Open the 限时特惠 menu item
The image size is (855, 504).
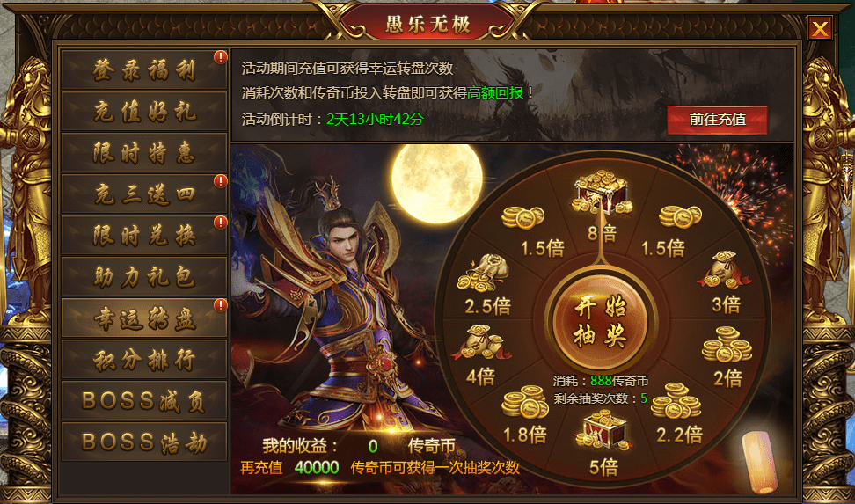coord(144,153)
